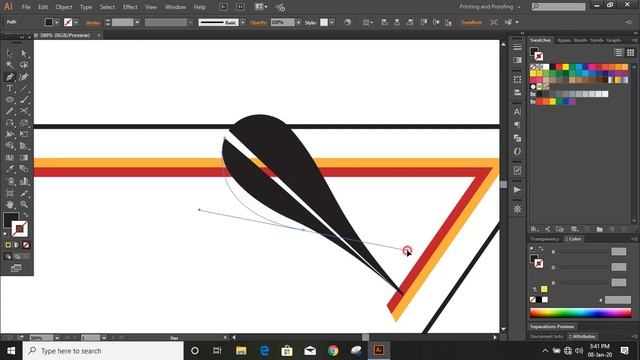Pick the Rotate tool
This screenshot has height=360, width=640.
tap(10, 123)
